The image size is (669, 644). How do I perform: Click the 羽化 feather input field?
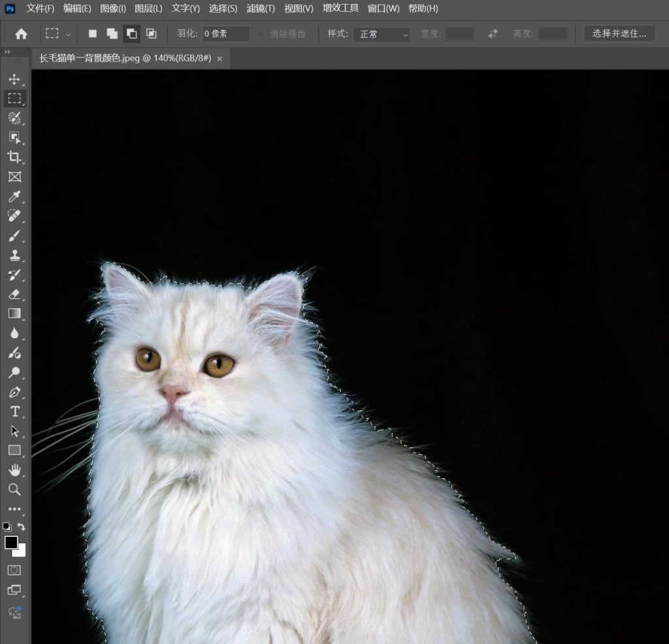(x=225, y=34)
